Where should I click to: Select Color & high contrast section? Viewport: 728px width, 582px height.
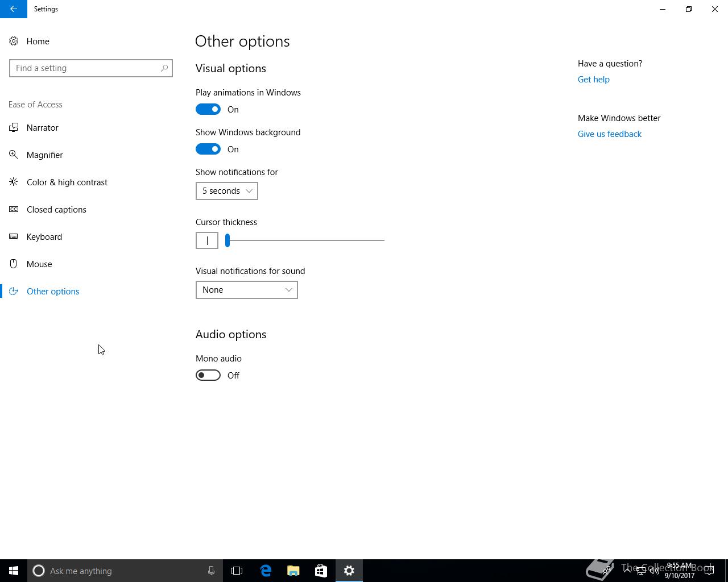[x=67, y=182]
